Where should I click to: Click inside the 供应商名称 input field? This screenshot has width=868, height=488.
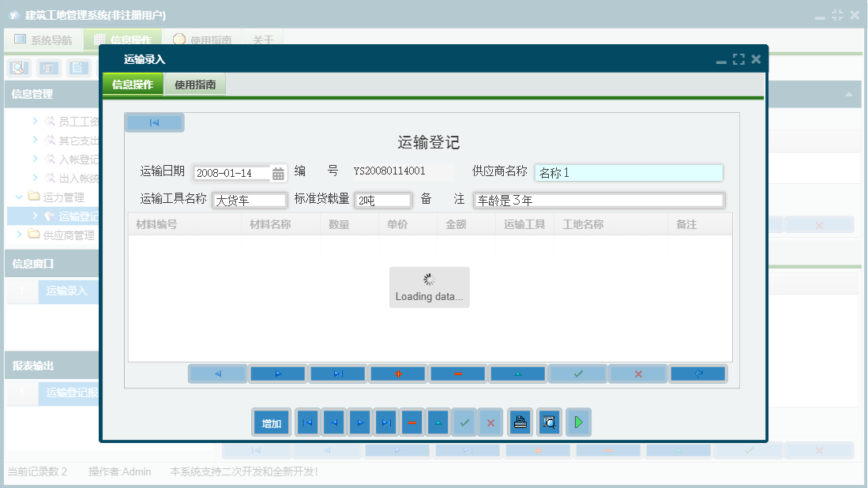[x=628, y=172]
